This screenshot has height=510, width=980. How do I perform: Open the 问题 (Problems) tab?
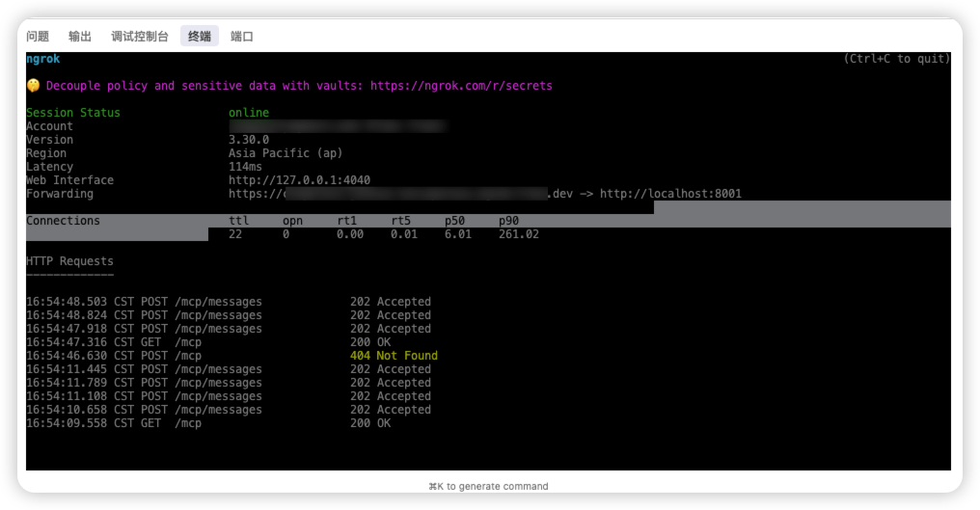coord(38,37)
